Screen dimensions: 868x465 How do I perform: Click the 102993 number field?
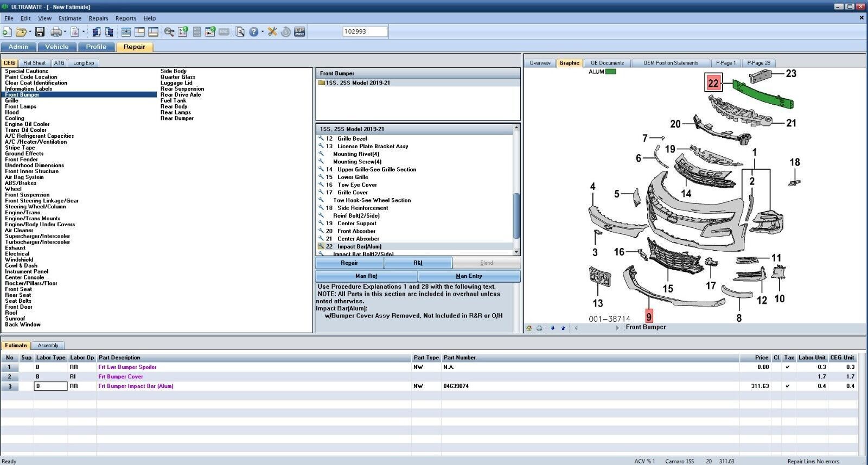point(365,31)
